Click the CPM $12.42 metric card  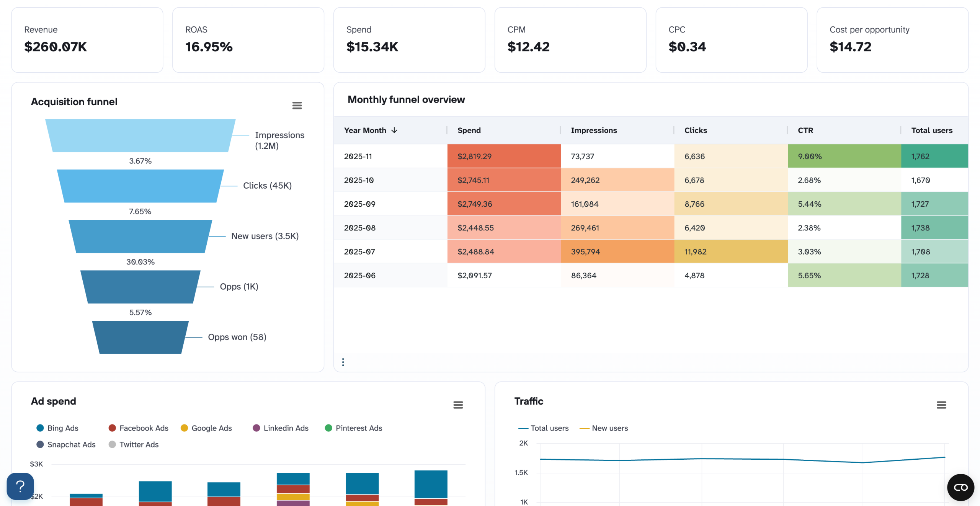click(x=570, y=40)
